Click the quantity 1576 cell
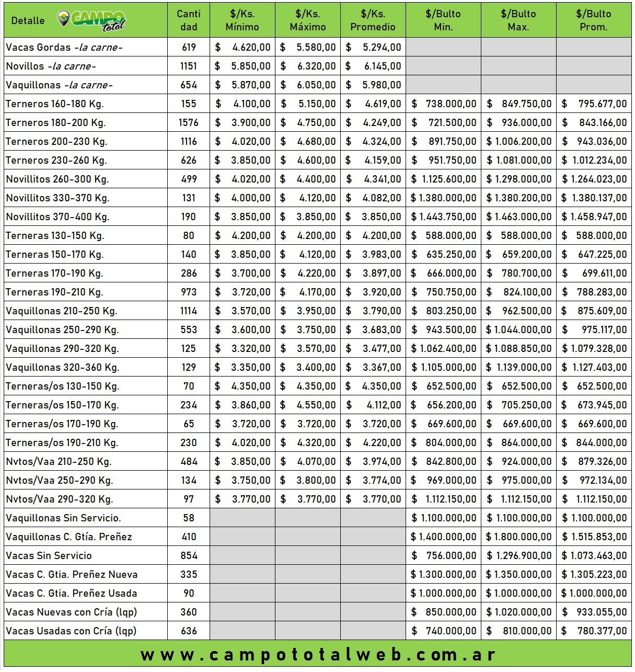 [189, 123]
